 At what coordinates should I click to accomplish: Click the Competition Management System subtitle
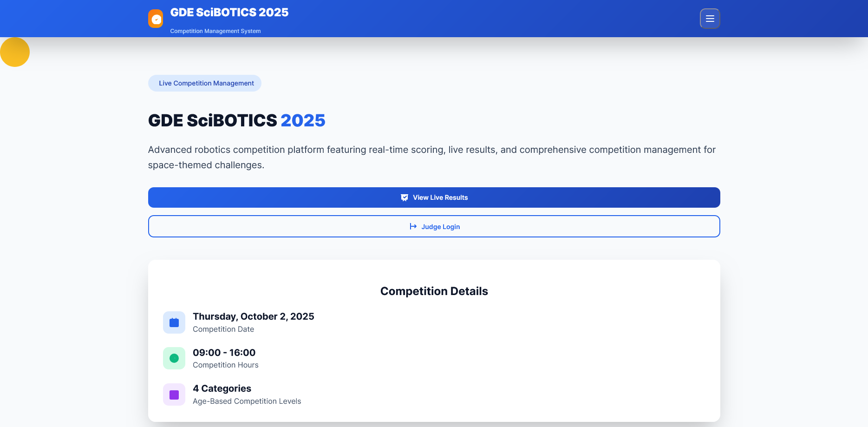[215, 31]
